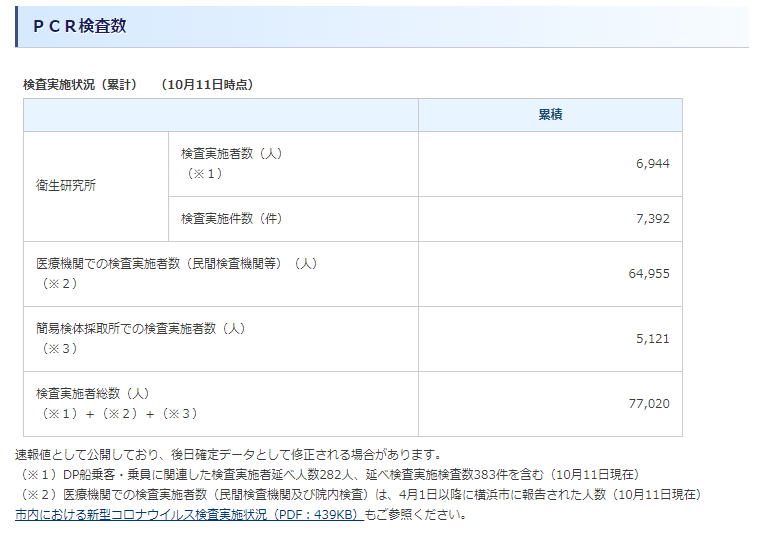Select the ＰＣＲ検査数 section heading
This screenshot has width=759, height=534.
point(80,26)
